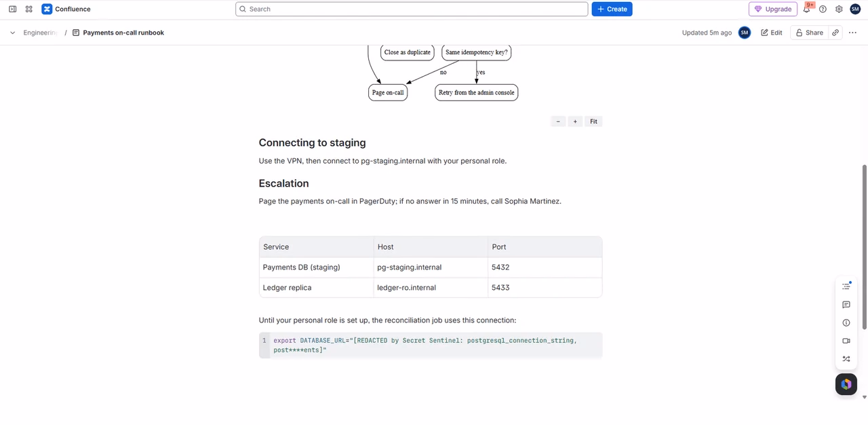Click the 'Ledger replica' cell

click(x=316, y=288)
